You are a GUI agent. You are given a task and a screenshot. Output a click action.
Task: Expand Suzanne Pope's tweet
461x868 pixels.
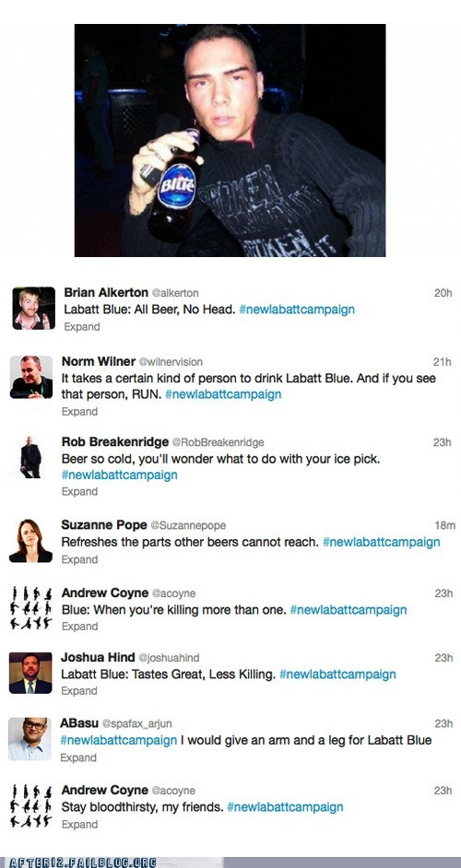click(x=80, y=559)
